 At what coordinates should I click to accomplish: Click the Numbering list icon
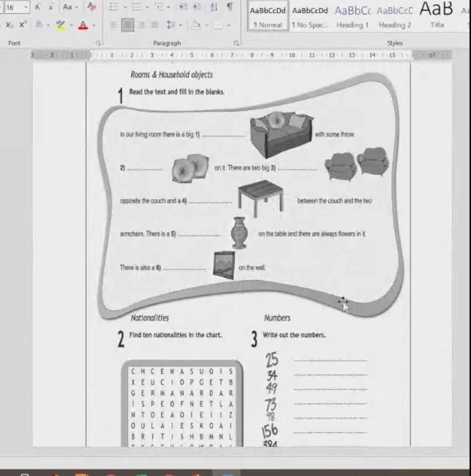pyautogui.click(x=137, y=7)
